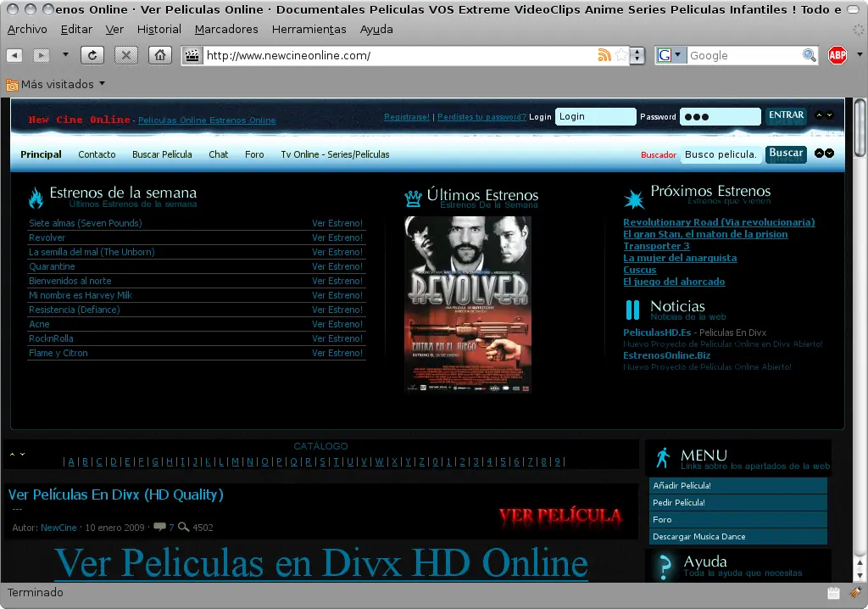Click the Login username field
This screenshot has height=609, width=868.
[595, 116]
